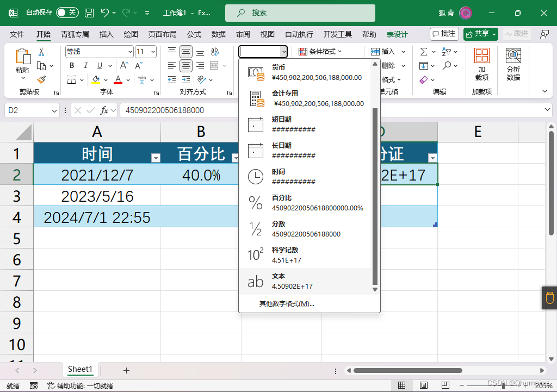Open the number format combo box arrow
Screen dimensions: 557x392
tap(283, 52)
